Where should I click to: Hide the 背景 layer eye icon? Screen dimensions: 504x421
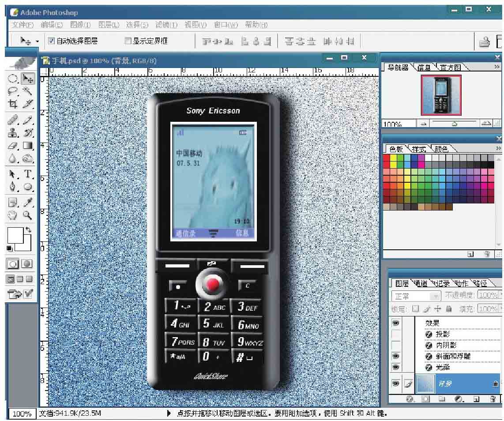396,383
